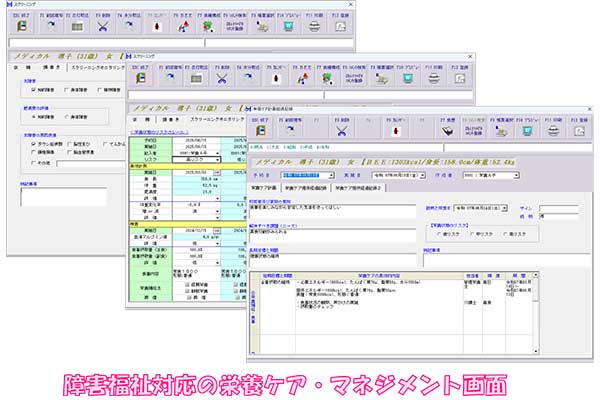Open 予約日 dropdown in front window
Screen dimensions: 600x400
(331, 175)
